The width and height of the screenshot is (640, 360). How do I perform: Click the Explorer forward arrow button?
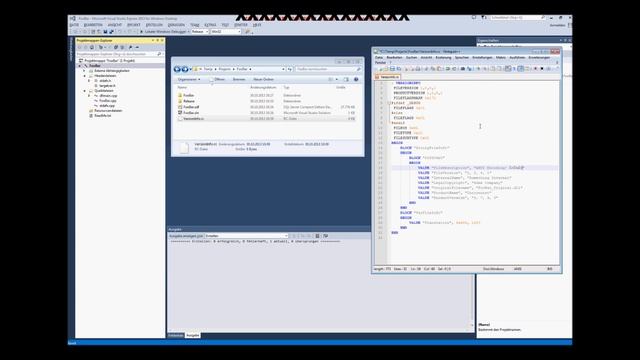[x=185, y=69]
